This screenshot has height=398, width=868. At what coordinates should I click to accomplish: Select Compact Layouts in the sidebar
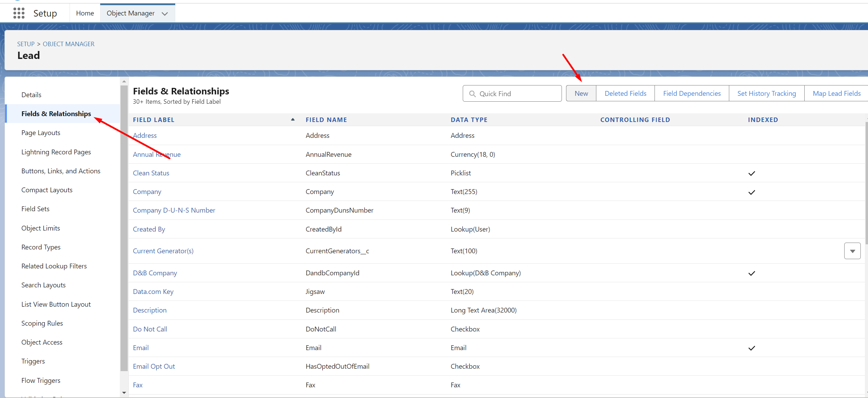[x=47, y=190]
